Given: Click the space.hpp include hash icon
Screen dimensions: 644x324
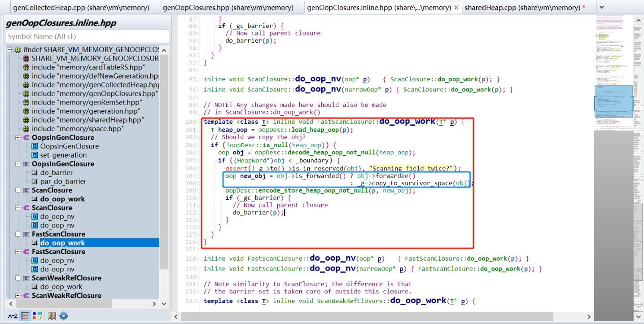Looking at the screenshot, I should 26,129.
